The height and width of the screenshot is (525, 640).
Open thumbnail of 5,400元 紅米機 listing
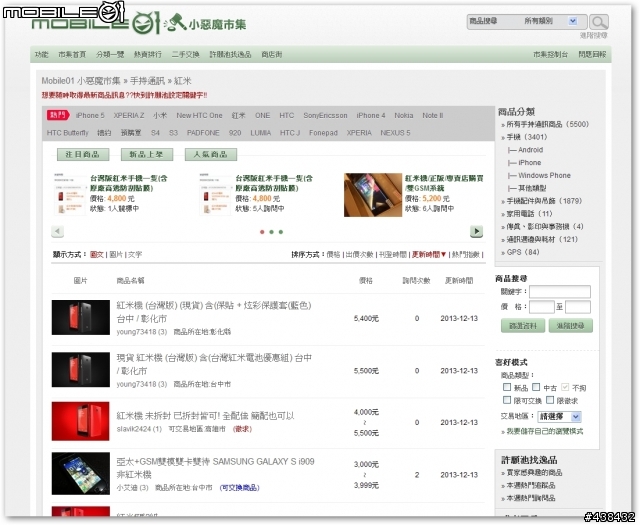pos(81,317)
